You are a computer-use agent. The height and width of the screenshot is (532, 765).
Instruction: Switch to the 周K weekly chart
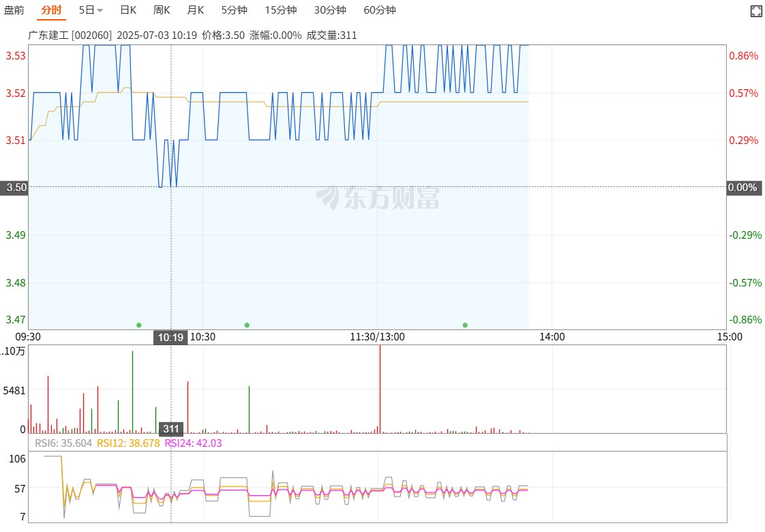point(162,10)
